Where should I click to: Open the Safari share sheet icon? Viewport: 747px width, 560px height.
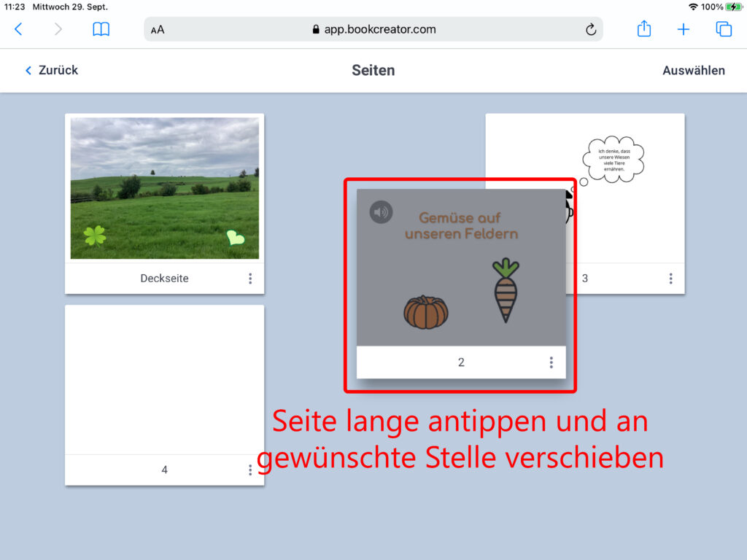[643, 29]
